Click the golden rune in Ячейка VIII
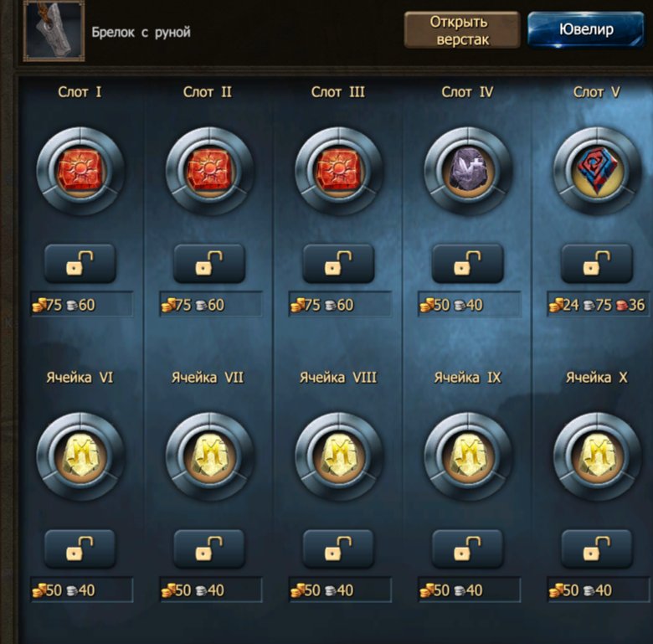Image resolution: width=653 pixels, height=644 pixels. 338,456
